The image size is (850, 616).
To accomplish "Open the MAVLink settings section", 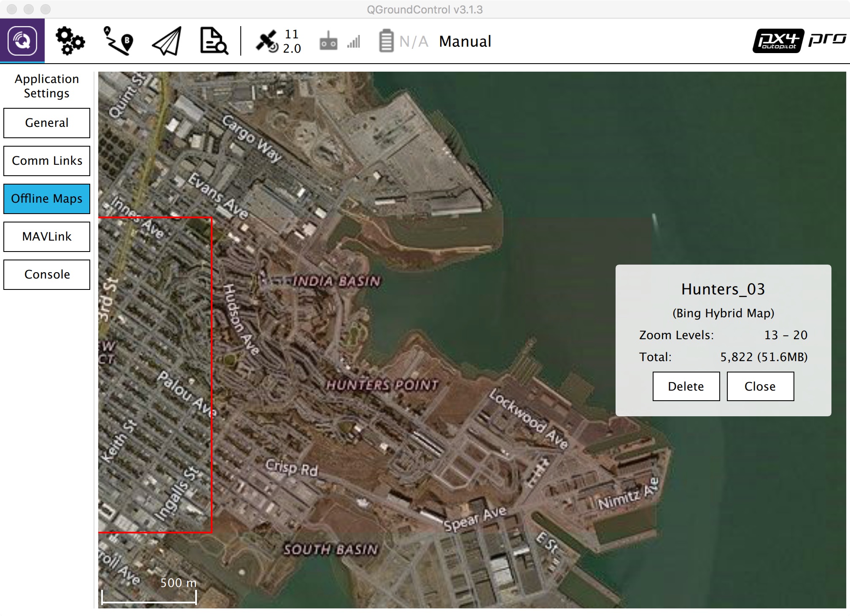I will [x=46, y=236].
